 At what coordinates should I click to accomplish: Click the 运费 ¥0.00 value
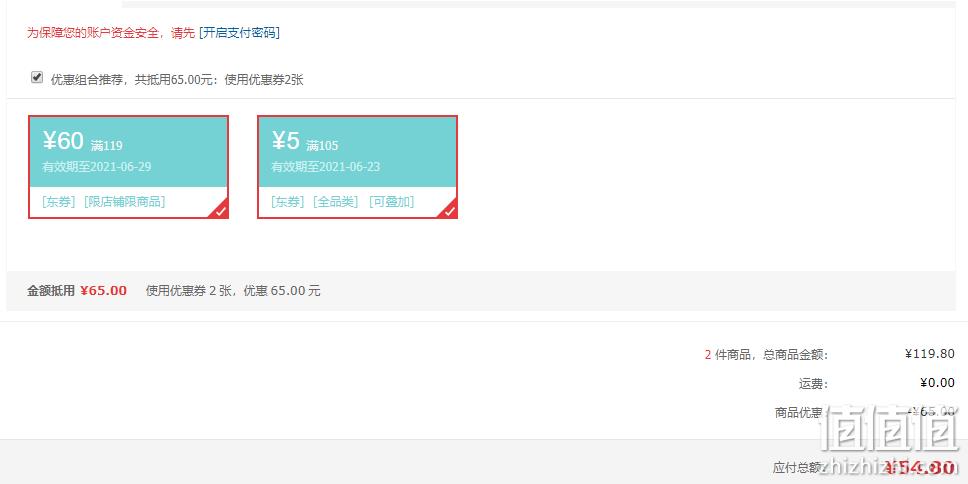point(937,383)
